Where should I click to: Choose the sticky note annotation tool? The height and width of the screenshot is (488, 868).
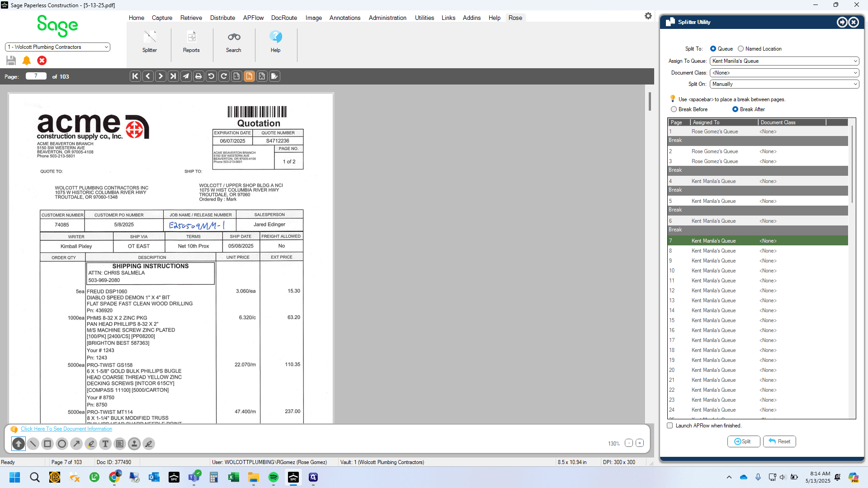120,444
